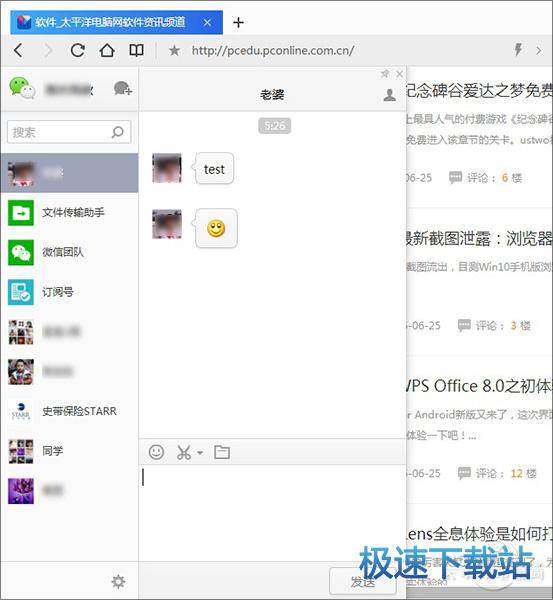Go back with browser back arrow
The height and width of the screenshot is (600, 553).
pos(18,50)
